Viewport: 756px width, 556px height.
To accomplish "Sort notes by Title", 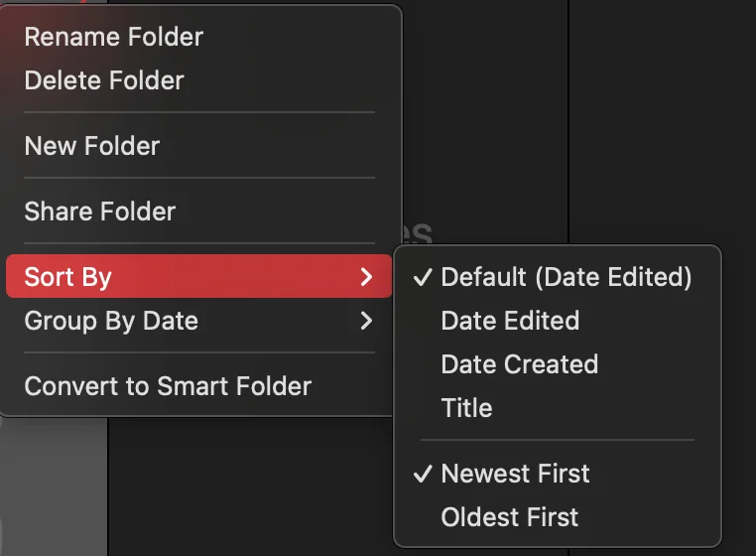I will 466,408.
